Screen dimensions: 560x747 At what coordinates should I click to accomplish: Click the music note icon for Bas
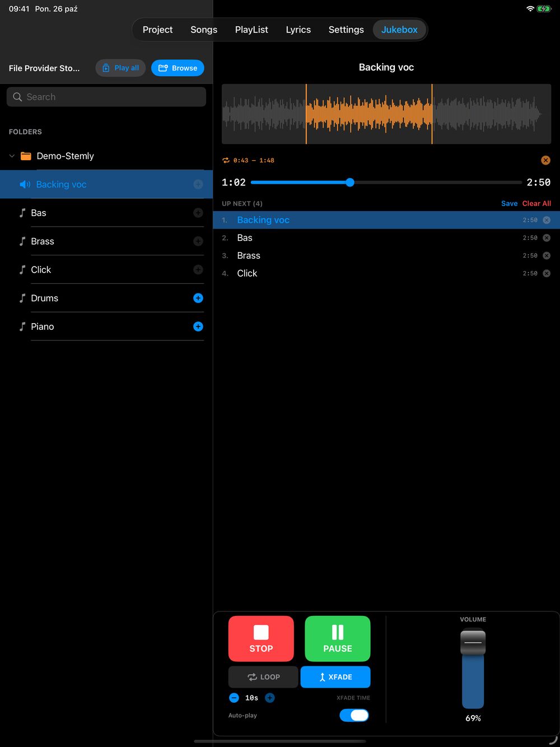[22, 213]
